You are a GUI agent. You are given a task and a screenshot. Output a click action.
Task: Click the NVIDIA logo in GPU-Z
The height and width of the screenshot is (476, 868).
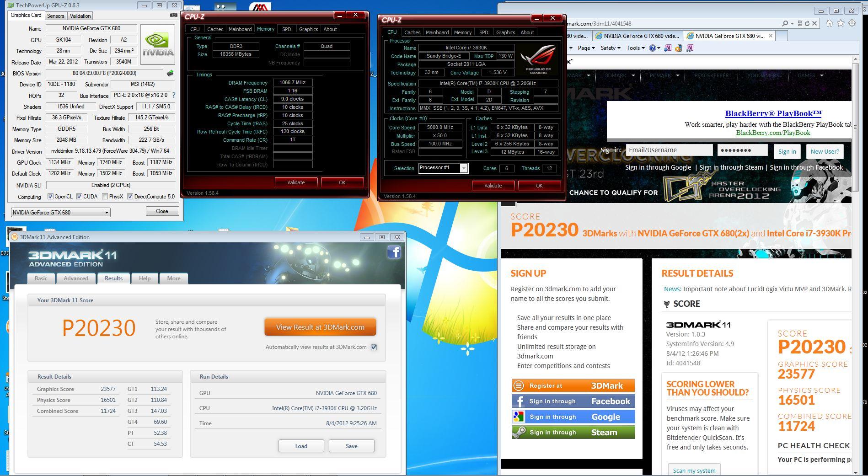pos(158,45)
